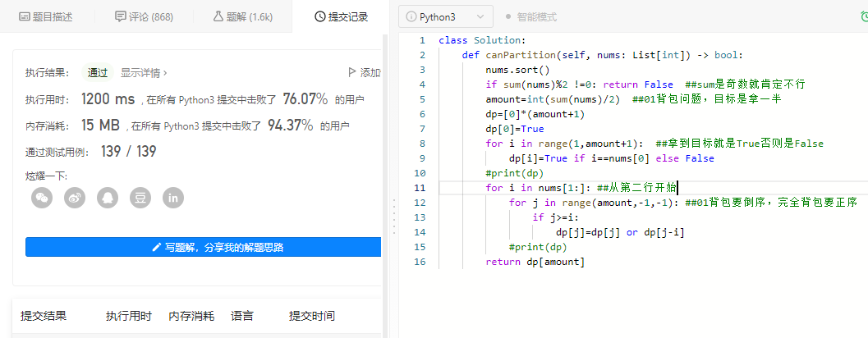This screenshot has height=338, width=868.
Task: Click the 通过 result status
Action: (x=98, y=72)
